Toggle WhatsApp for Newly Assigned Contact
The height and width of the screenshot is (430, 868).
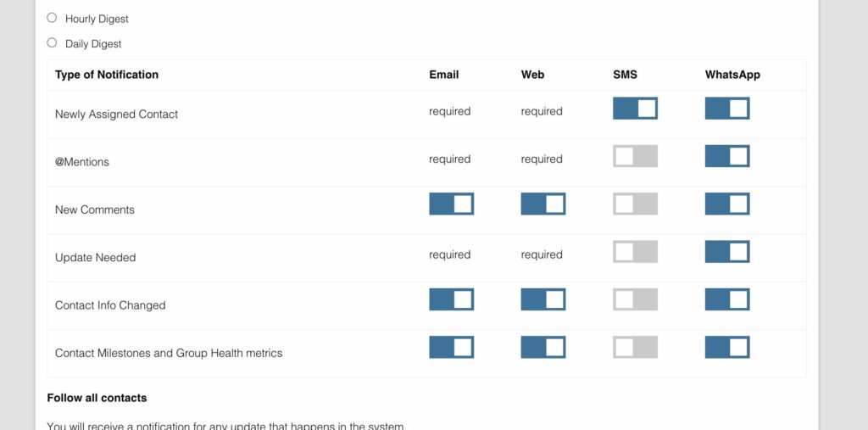tap(726, 109)
